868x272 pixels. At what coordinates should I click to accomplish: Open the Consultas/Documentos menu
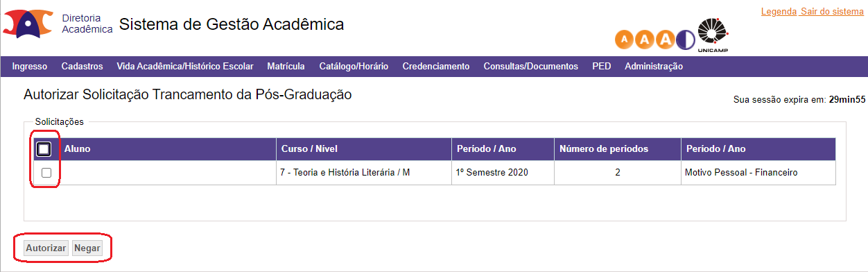(x=530, y=67)
